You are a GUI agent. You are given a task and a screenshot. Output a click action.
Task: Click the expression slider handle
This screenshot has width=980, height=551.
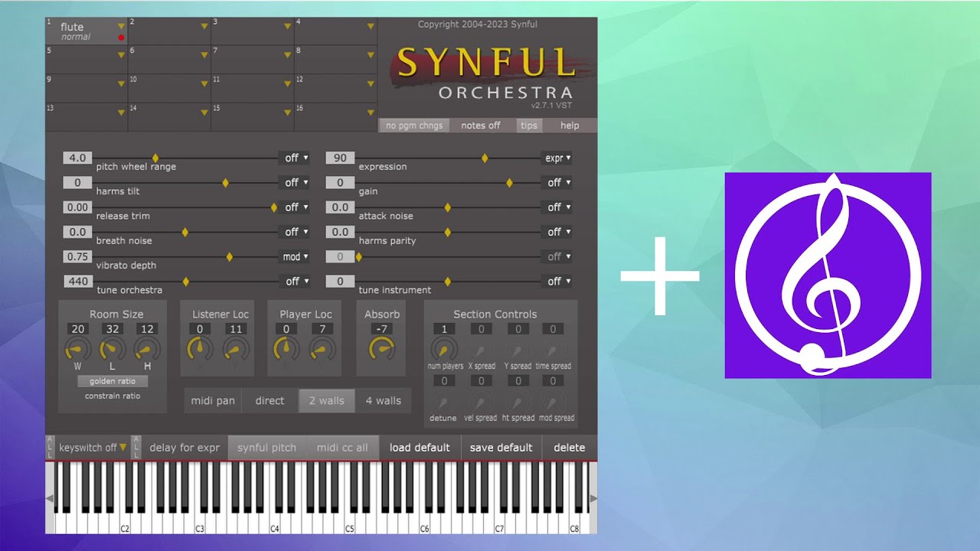pos(485,158)
